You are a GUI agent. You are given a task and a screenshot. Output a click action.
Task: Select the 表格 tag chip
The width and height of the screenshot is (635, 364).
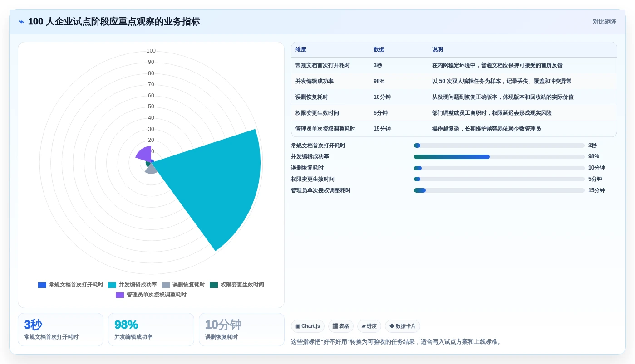coord(341,326)
